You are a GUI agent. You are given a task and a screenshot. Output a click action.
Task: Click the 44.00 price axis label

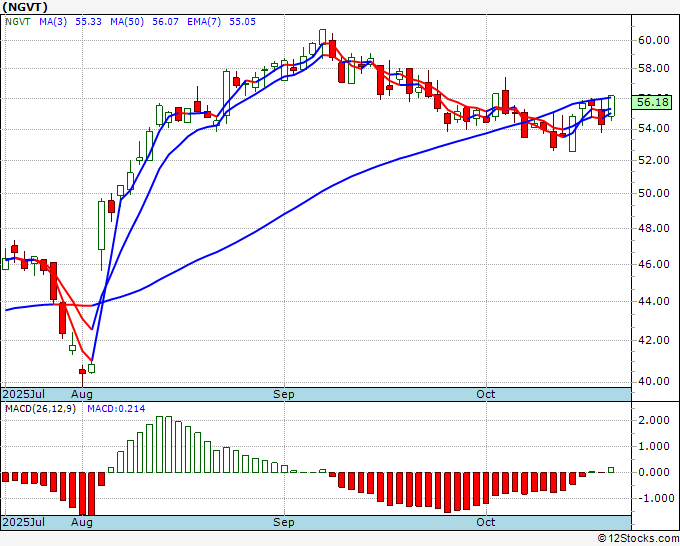654,301
